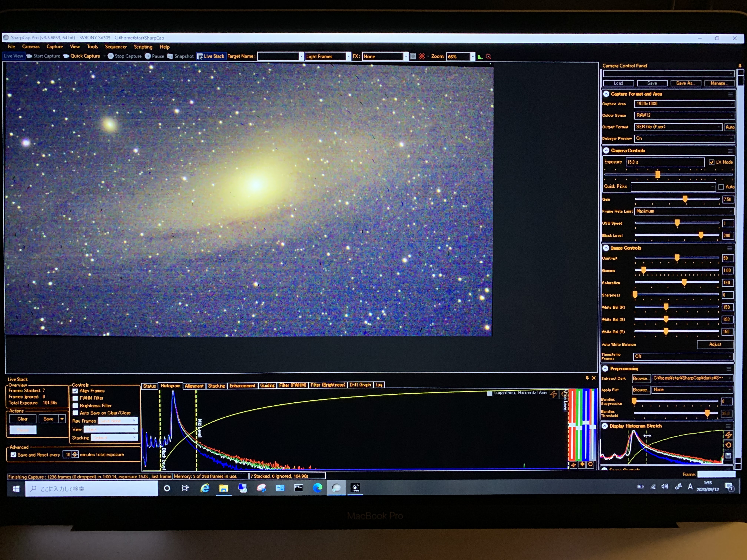Image resolution: width=747 pixels, height=560 pixels.
Task: Pause capture from the top toolbar
Action: point(154,56)
